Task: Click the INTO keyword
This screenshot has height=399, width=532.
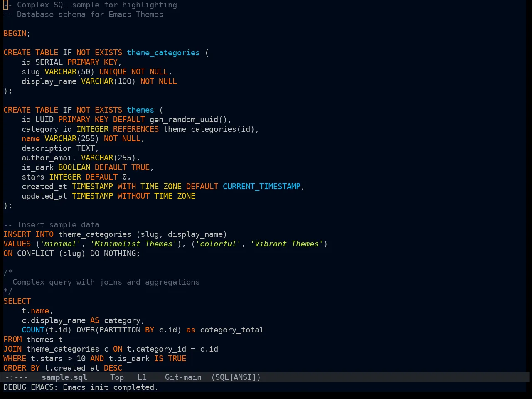Action: [44, 234]
